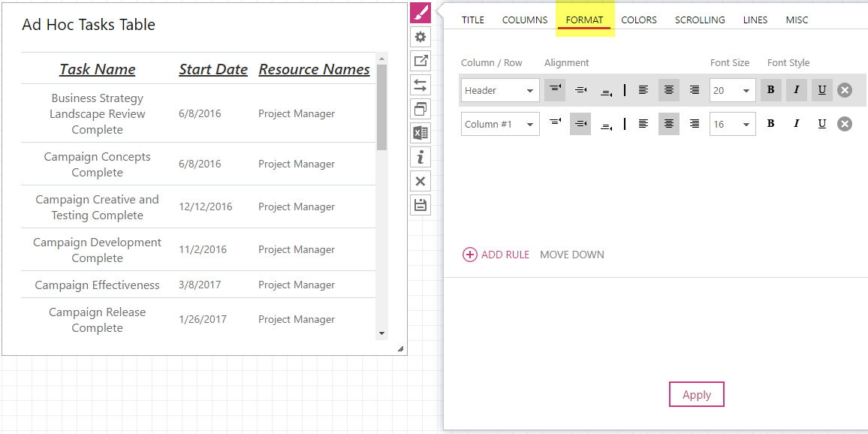Remove the Header rule with X

pyautogui.click(x=844, y=90)
